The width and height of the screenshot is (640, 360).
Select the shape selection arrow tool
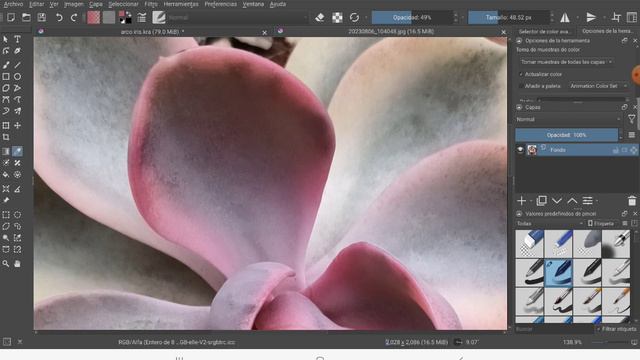[6, 39]
